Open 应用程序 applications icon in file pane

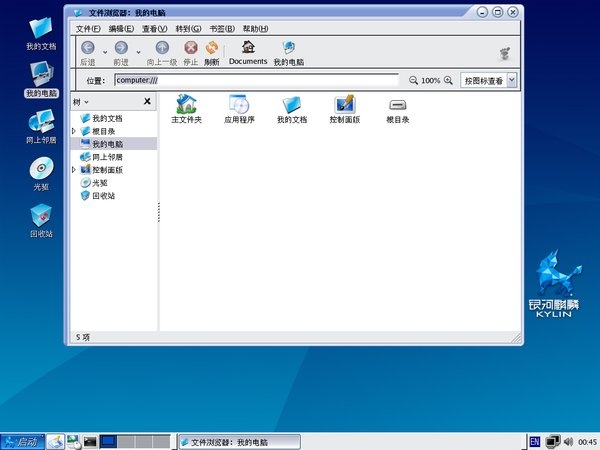(240, 105)
